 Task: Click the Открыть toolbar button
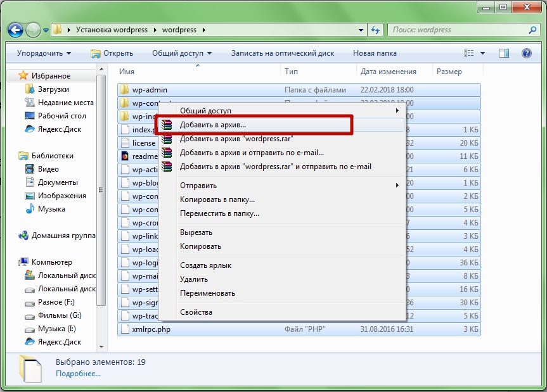(112, 53)
